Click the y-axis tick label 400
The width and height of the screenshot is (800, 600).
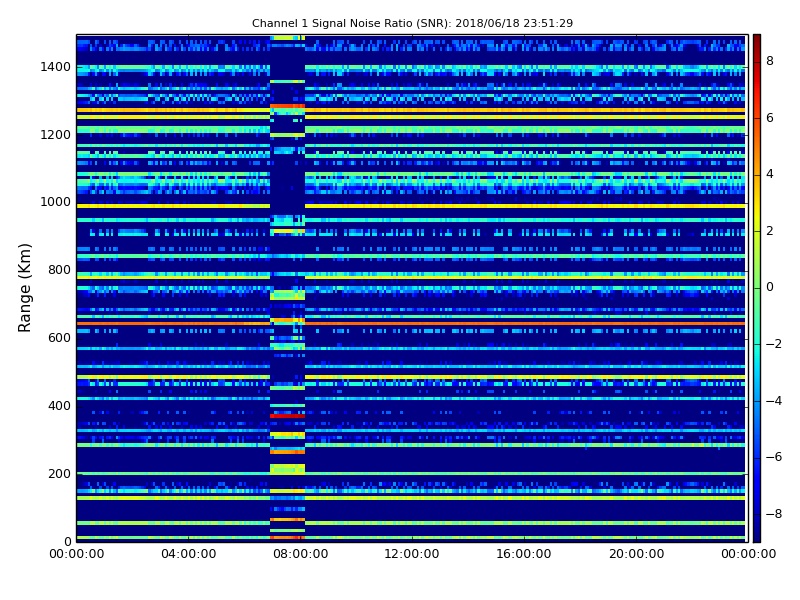pyautogui.click(x=59, y=406)
